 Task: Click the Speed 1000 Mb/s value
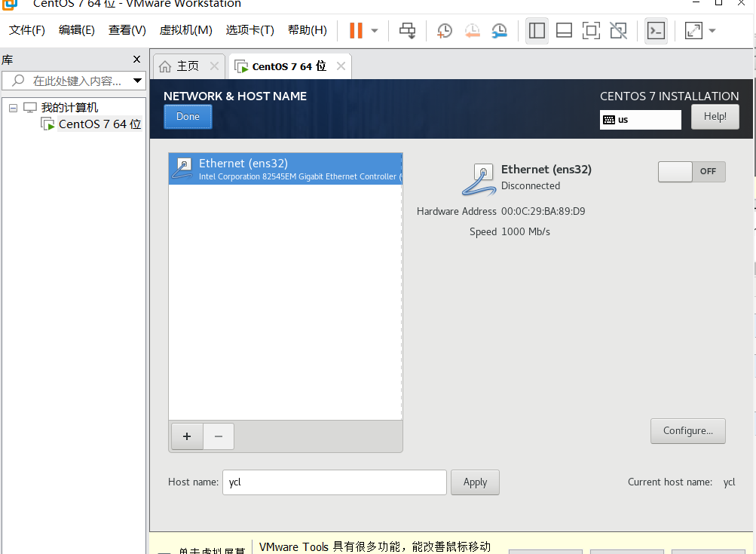click(525, 231)
